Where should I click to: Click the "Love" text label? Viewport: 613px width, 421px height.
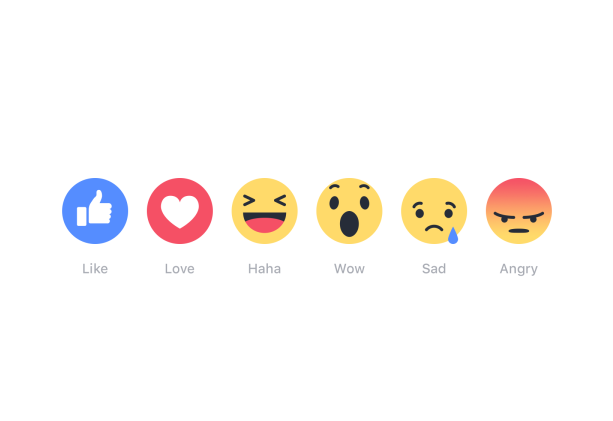(x=179, y=269)
